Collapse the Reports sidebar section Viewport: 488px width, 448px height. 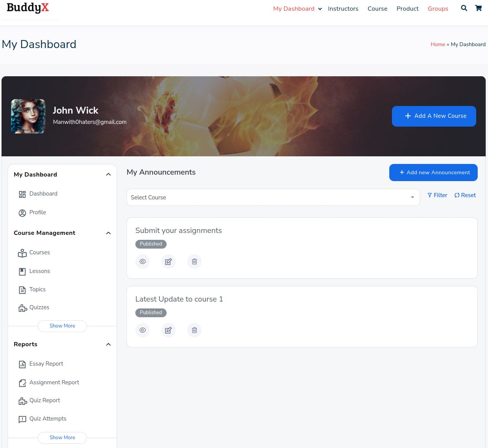click(x=108, y=344)
